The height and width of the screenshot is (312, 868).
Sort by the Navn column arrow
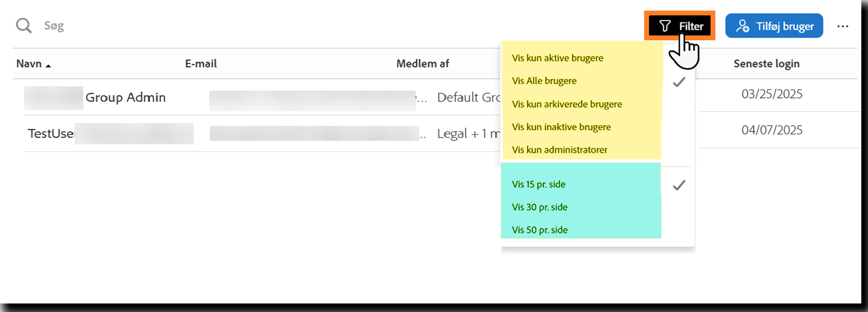(48, 65)
